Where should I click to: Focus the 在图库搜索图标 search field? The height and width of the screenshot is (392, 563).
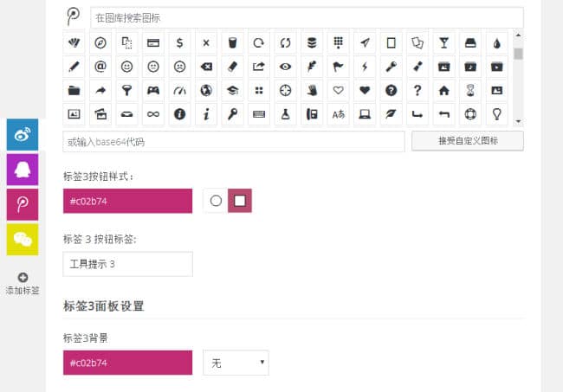307,18
